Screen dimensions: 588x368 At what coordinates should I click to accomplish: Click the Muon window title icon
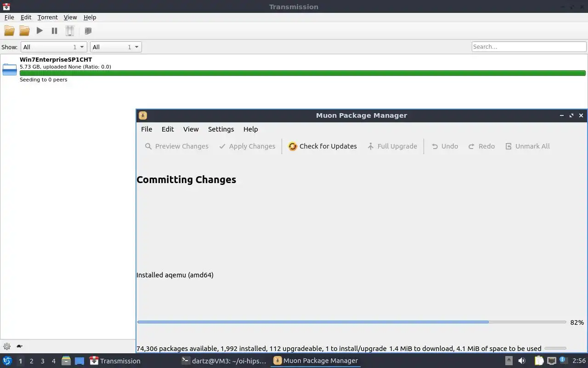point(143,115)
